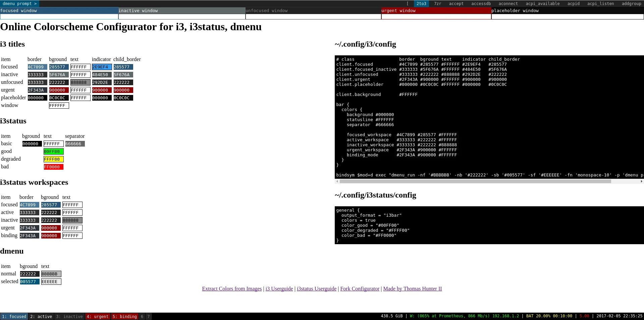The width and height of the screenshot is (644, 320).
Task: Switch to workspace 2: active
Action: click(x=41, y=316)
